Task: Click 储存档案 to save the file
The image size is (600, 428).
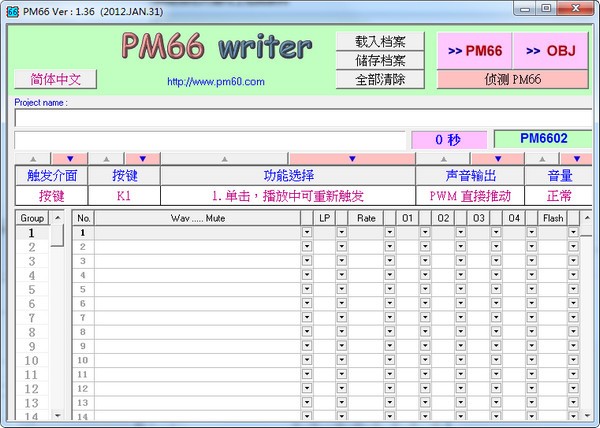Action: point(380,60)
